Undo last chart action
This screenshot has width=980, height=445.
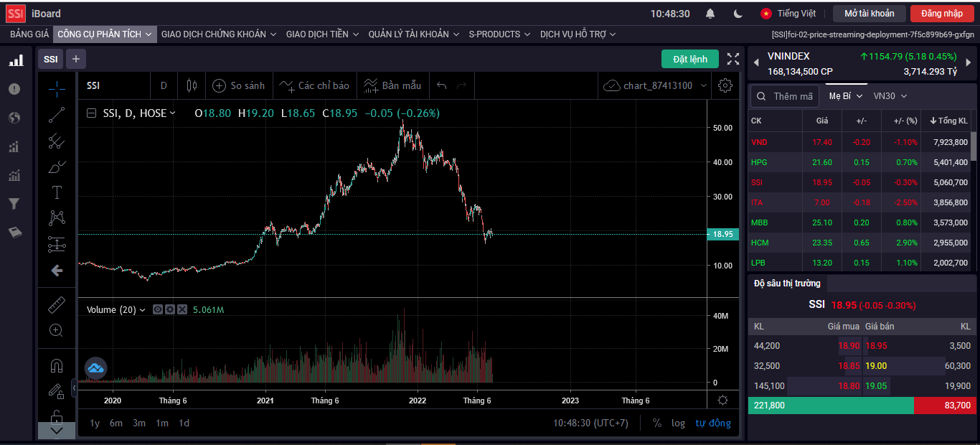[442, 85]
